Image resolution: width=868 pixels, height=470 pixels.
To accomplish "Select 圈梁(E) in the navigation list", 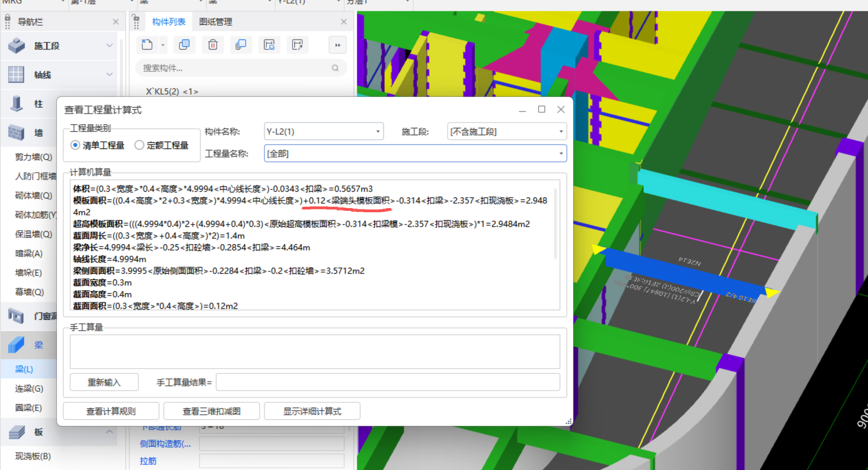I will pos(28,408).
